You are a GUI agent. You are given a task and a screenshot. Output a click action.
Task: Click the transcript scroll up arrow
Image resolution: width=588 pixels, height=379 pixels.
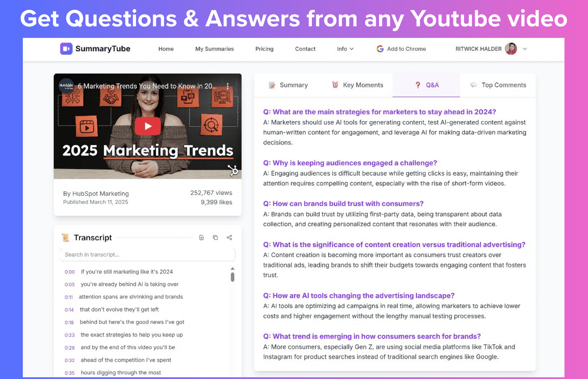(x=233, y=268)
